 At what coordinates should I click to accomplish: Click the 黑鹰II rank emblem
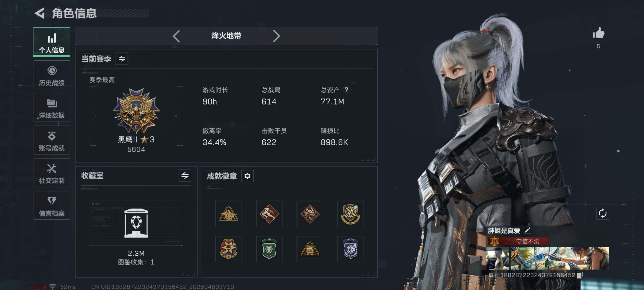tap(136, 111)
